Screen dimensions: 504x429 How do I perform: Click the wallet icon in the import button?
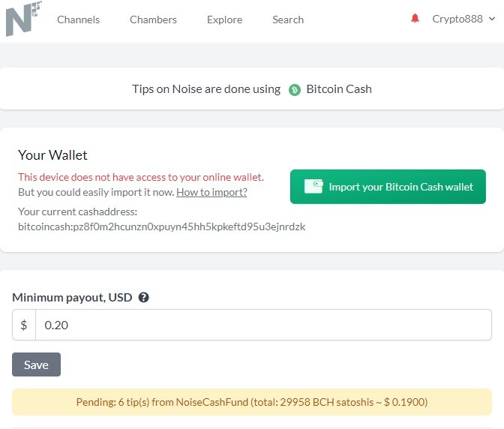pos(313,187)
